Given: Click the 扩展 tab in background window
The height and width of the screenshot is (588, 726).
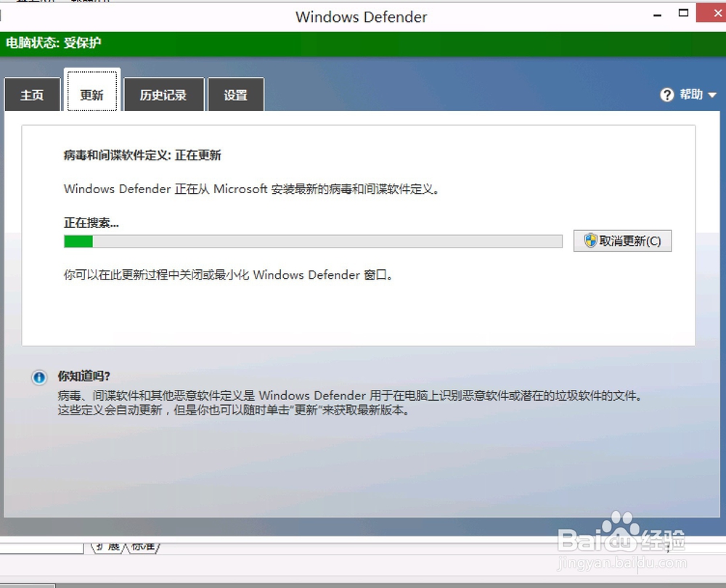Looking at the screenshot, I should (x=108, y=547).
